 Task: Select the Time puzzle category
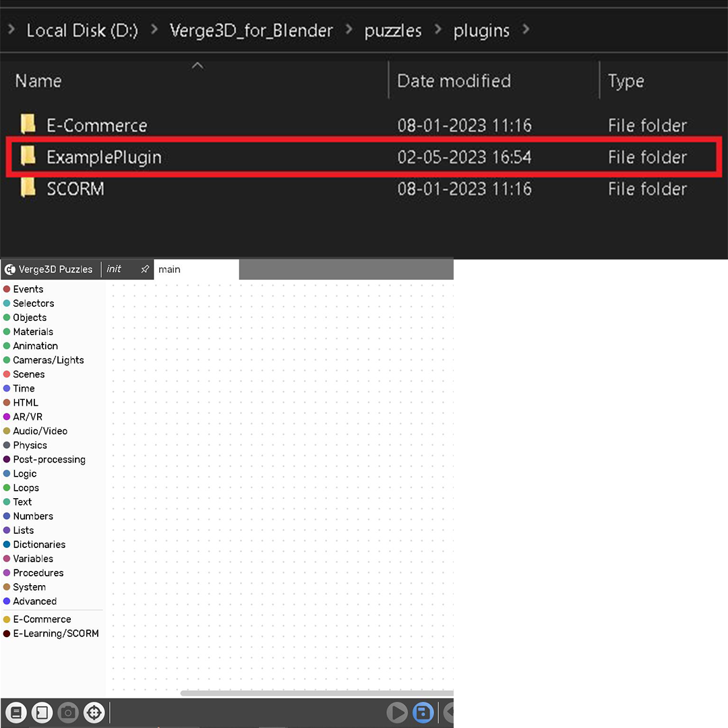24,388
